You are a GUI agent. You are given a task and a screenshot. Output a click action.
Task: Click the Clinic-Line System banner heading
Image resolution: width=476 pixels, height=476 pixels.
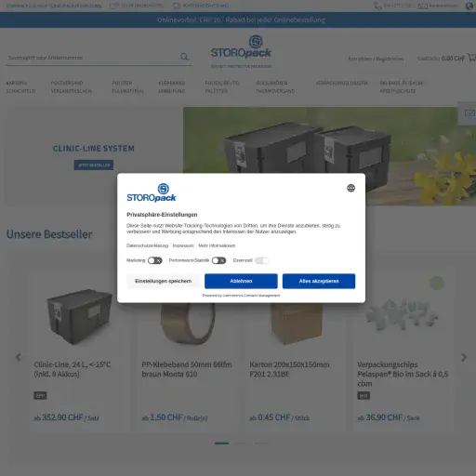(x=94, y=149)
